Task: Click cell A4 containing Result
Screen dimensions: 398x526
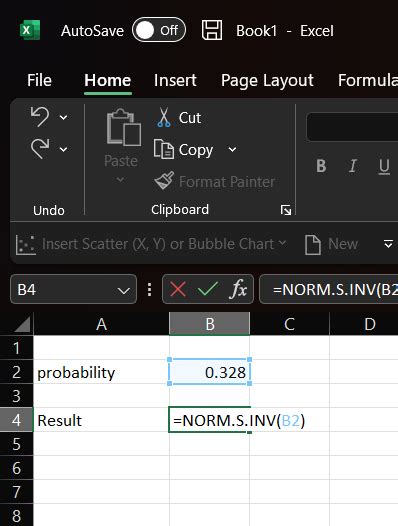Action: (101, 420)
